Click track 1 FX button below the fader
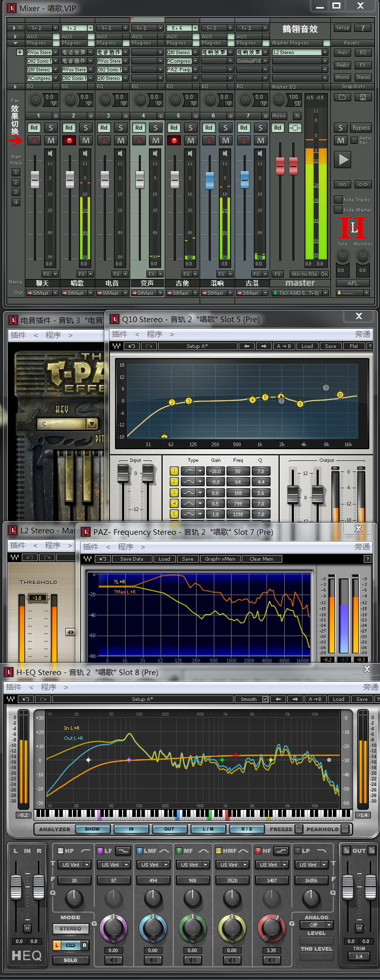The image size is (380, 980). [47, 274]
